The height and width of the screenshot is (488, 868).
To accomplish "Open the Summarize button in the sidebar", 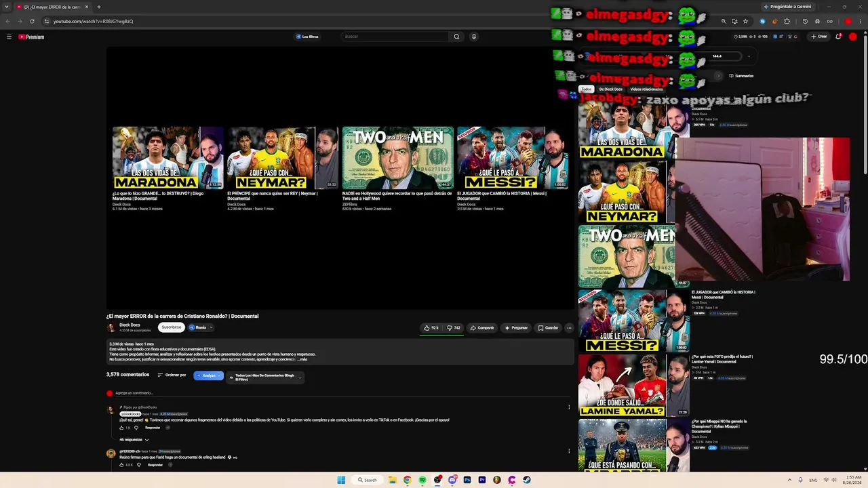I will click(741, 76).
